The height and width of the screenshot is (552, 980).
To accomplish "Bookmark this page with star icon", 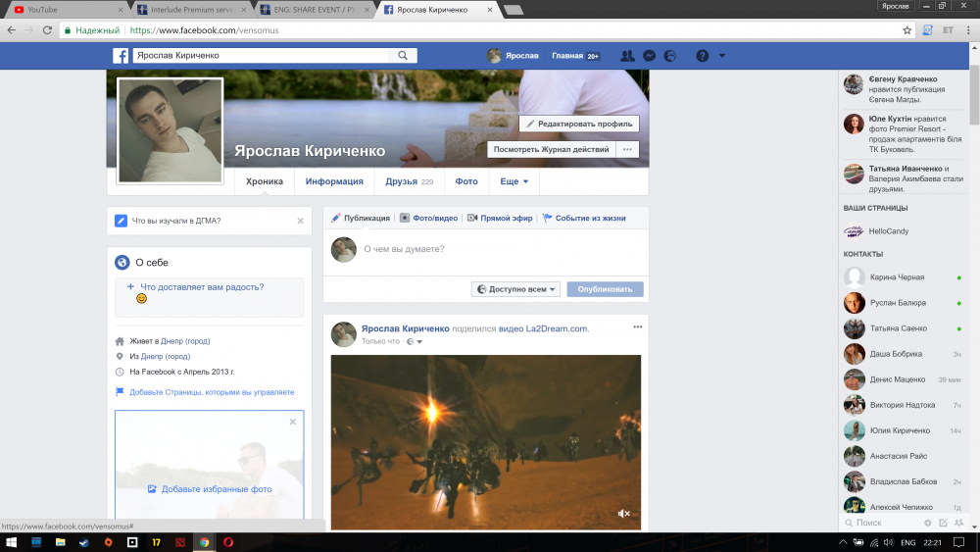I will pos(907,30).
